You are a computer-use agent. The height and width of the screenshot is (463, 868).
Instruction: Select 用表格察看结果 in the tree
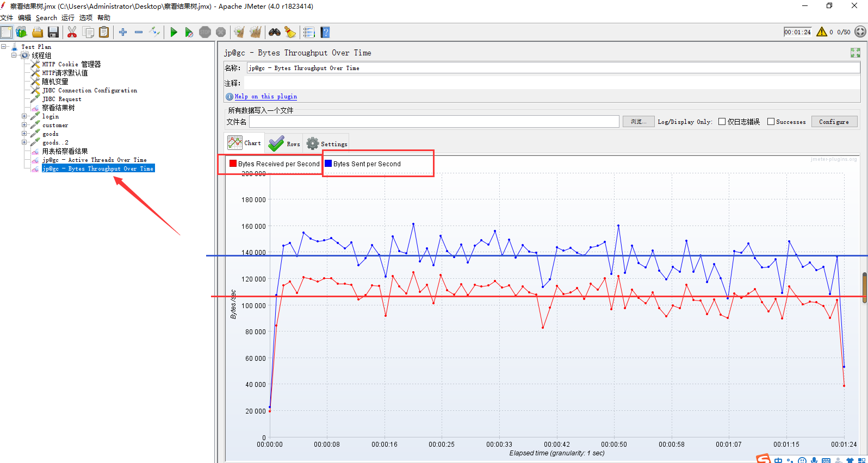[65, 151]
